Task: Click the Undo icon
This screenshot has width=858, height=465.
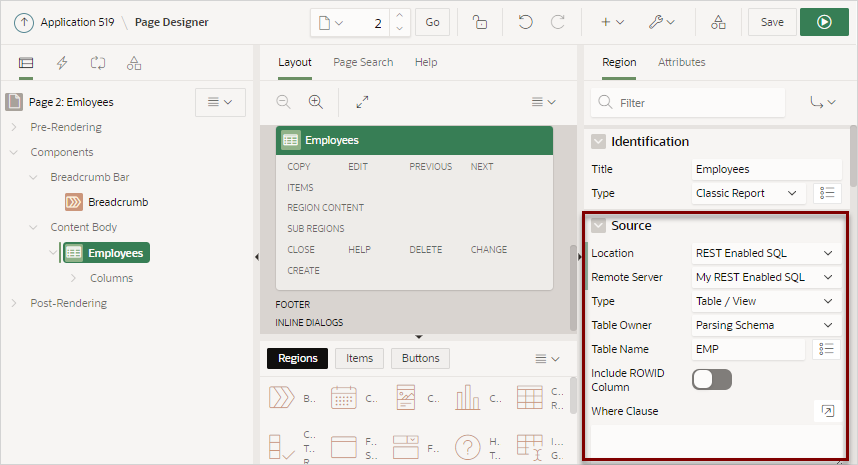Action: coord(525,22)
